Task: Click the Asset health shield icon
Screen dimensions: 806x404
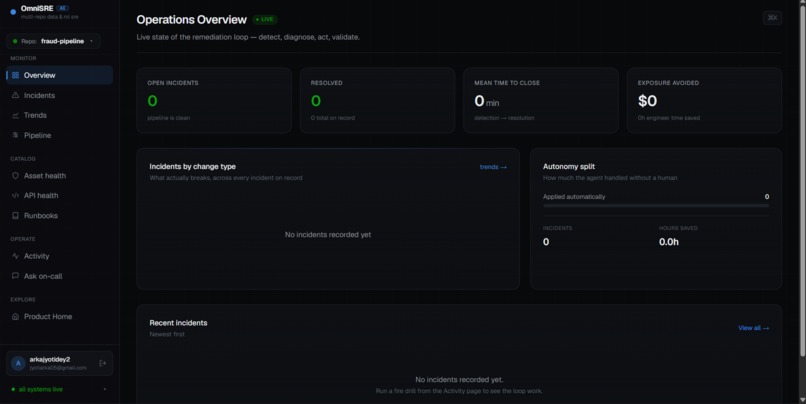Action: pos(15,175)
